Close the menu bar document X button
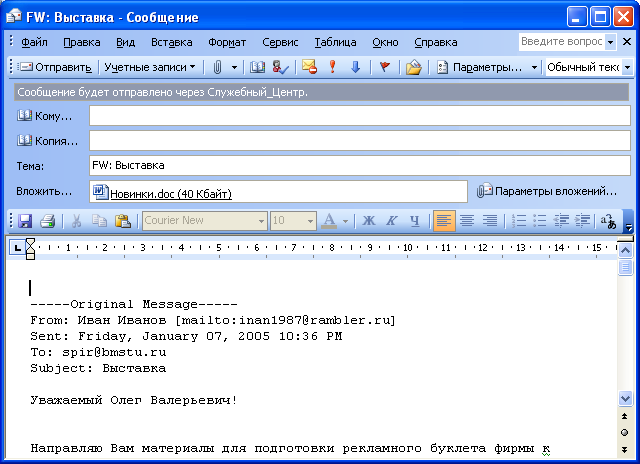The width and height of the screenshot is (640, 464). 627,42
